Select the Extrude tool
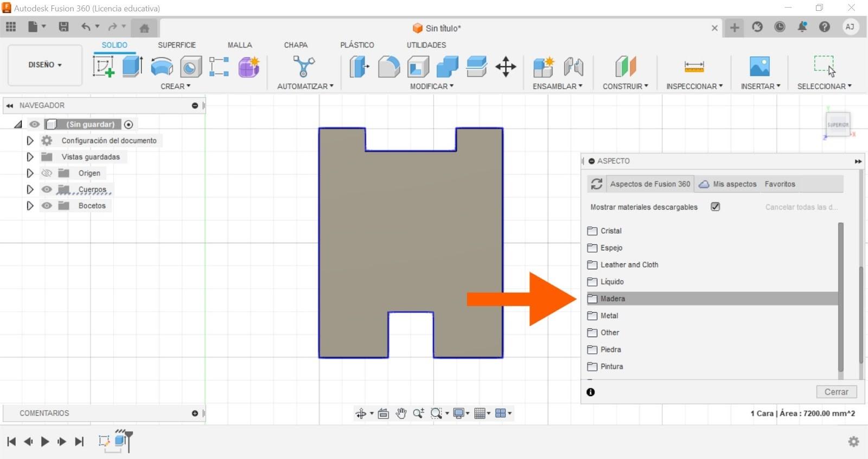The image size is (868, 459). pyautogui.click(x=132, y=67)
